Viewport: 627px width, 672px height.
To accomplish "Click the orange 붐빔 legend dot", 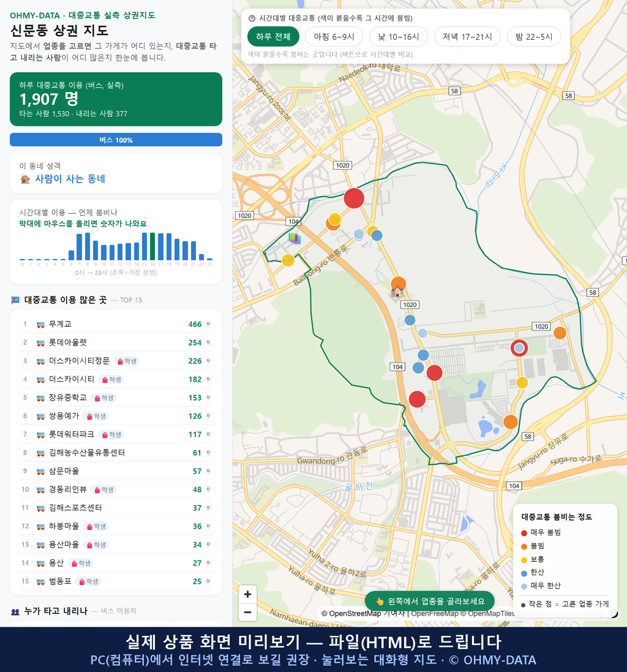I will (x=524, y=547).
